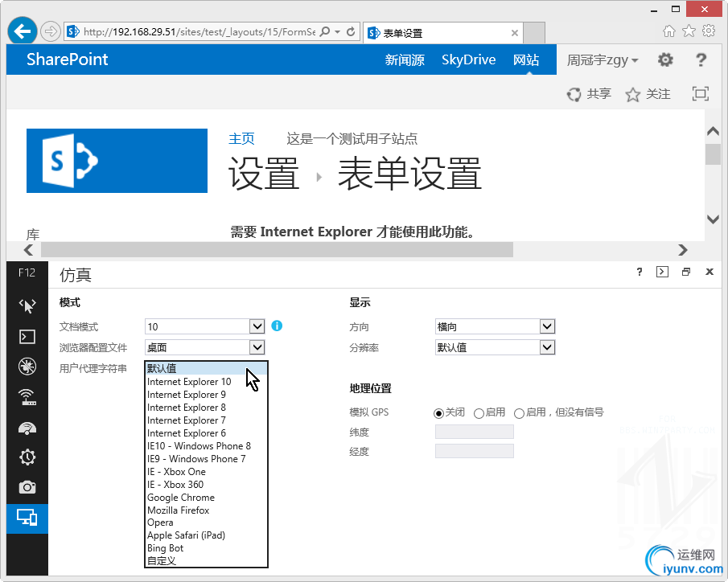This screenshot has width=728, height=582.
Task: Open the browser home icon
Action: (x=669, y=31)
